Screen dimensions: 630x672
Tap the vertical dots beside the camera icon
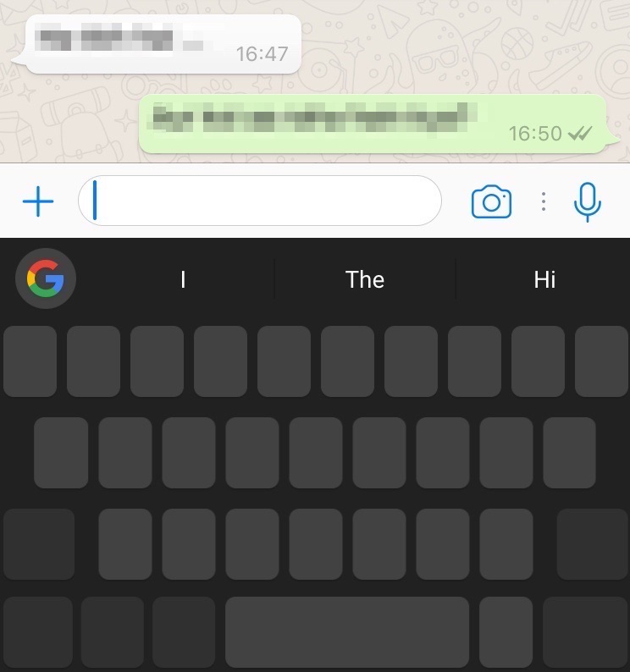(544, 201)
